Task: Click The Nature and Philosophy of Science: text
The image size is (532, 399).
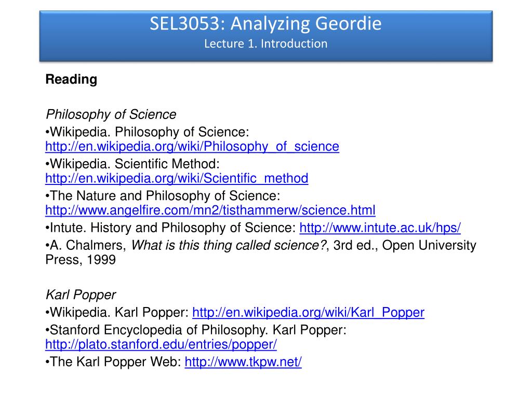Action: (163, 196)
